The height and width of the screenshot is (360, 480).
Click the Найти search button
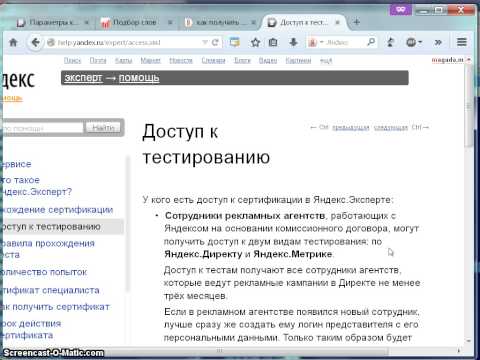pos(104,128)
